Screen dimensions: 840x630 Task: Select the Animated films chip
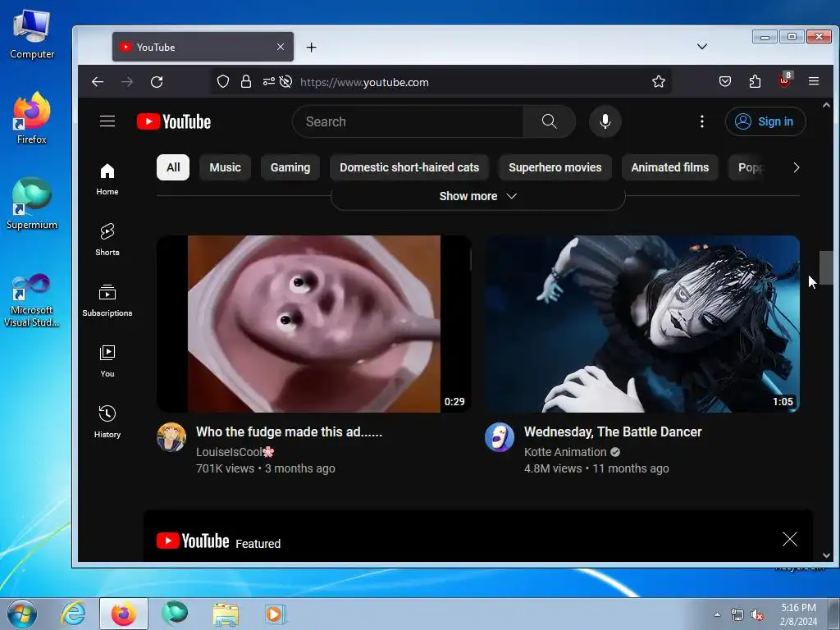(x=669, y=167)
